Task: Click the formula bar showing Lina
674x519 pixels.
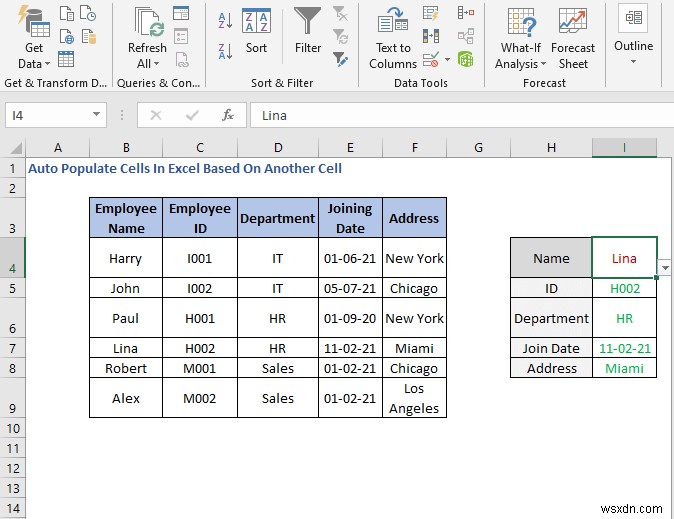Action: (x=462, y=115)
